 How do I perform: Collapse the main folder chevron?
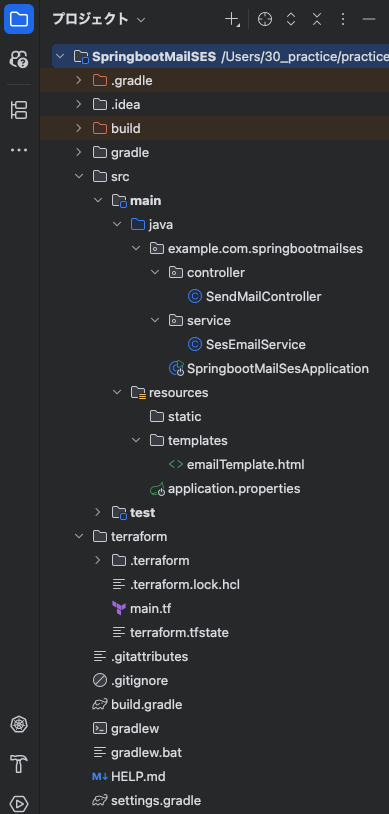tap(98, 200)
